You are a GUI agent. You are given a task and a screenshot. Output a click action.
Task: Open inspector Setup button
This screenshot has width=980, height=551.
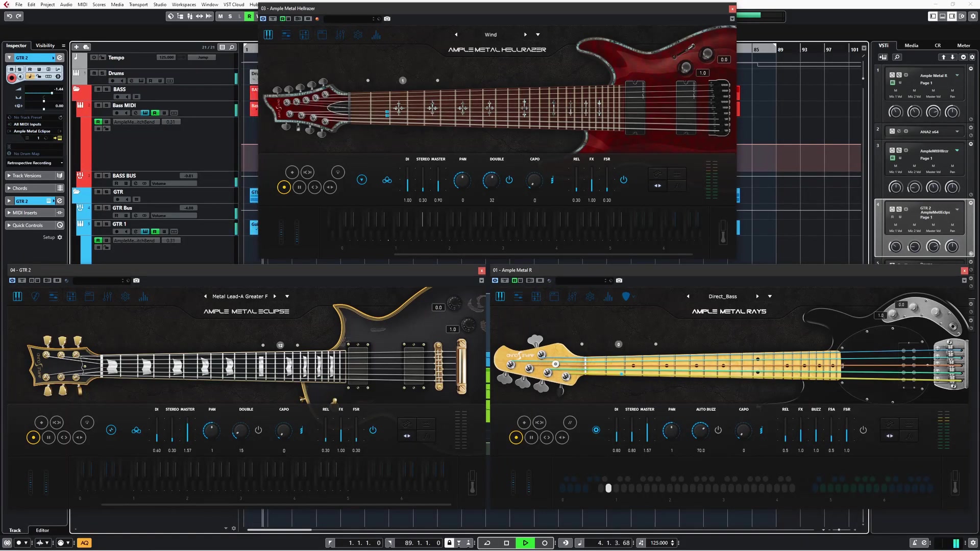tap(52, 237)
